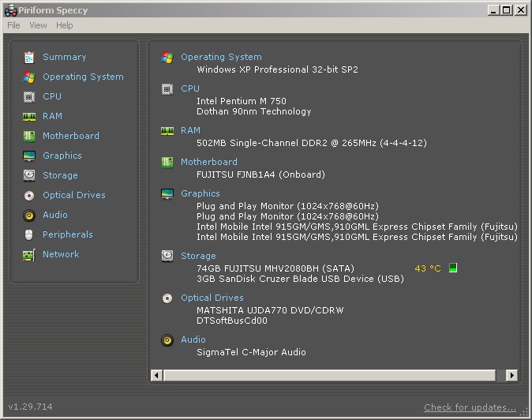Click the Intel Pentium M 750 text
The image size is (532, 420).
coord(242,101)
